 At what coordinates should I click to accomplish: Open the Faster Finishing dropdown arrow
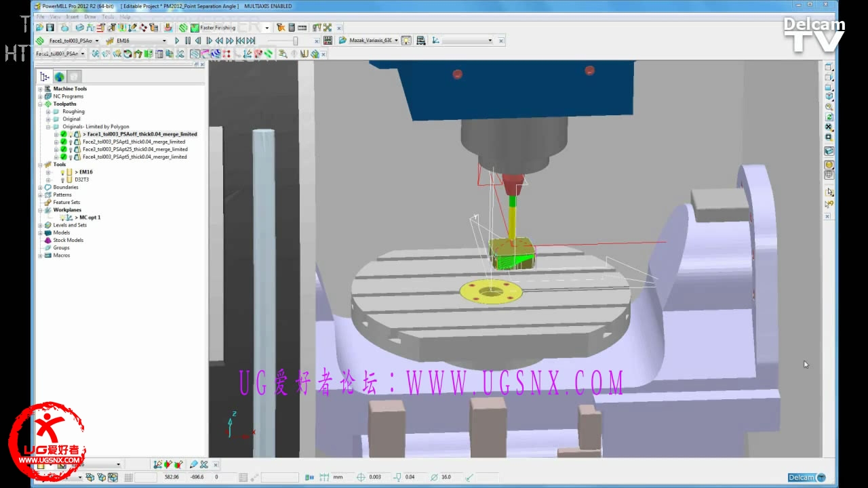click(267, 28)
